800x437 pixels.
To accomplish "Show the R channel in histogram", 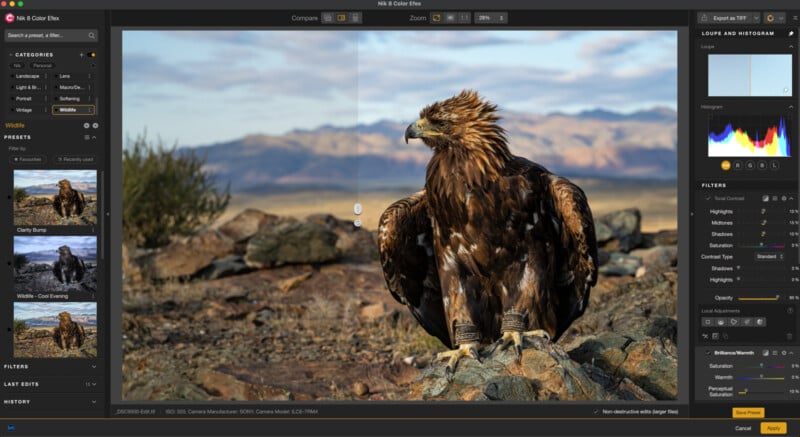I will pyautogui.click(x=738, y=164).
